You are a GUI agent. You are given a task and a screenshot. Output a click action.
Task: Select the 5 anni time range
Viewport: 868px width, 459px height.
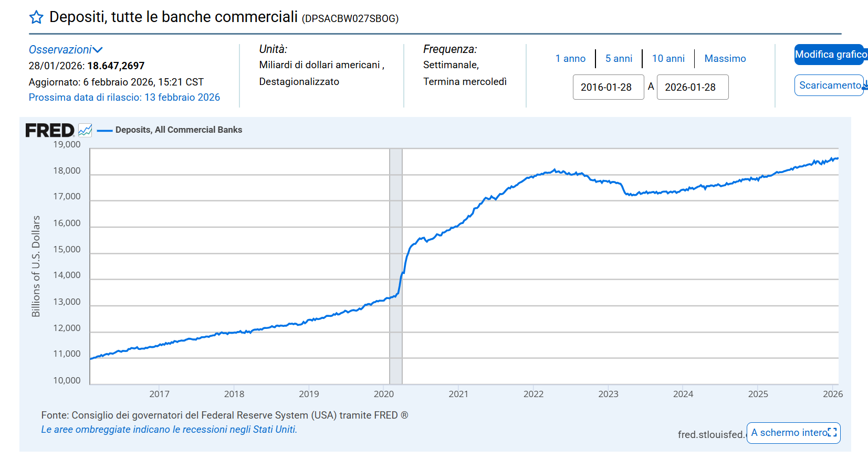pos(619,58)
